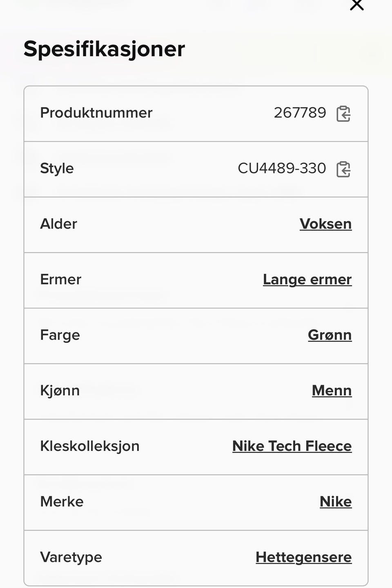Open the Nike brand link
Image resolution: width=392 pixels, height=588 pixels.
(x=336, y=501)
